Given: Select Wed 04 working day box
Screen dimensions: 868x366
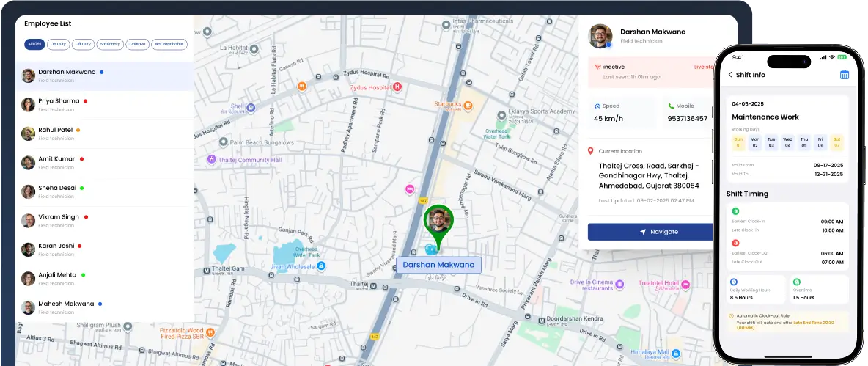Looking at the screenshot, I should point(787,142).
